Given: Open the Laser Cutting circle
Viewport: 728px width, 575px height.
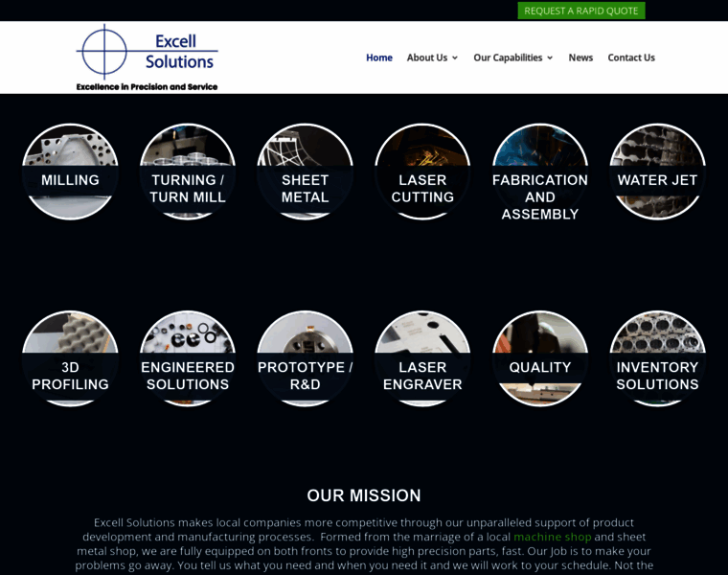Looking at the screenshot, I should point(422,172).
